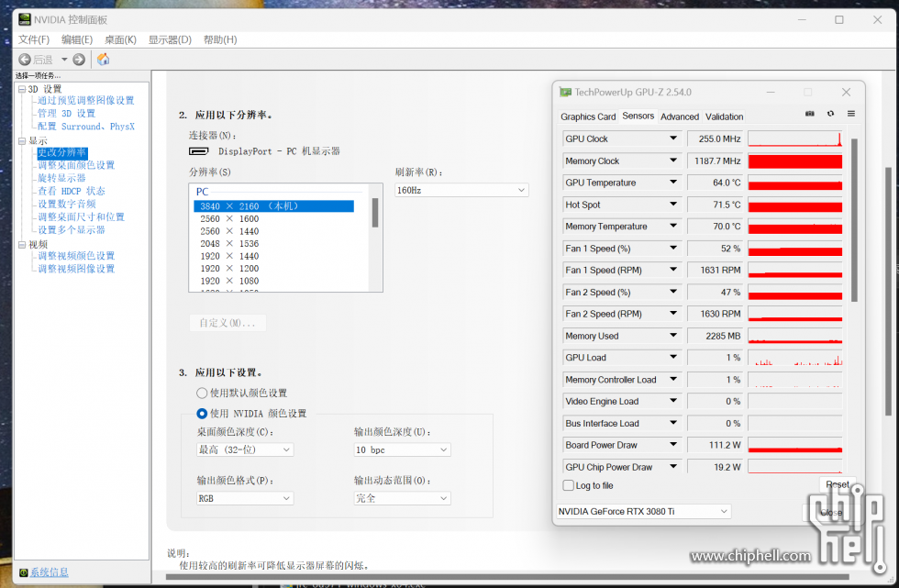This screenshot has height=588, width=899.
Task: Open the 输出颜色格式 RGB dropdown
Action: coord(245,499)
